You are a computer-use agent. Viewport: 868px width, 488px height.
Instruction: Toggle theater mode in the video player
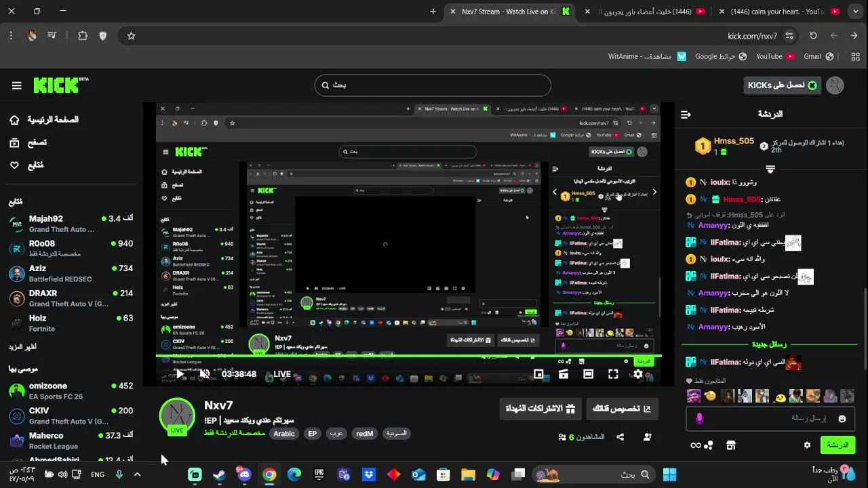point(588,374)
